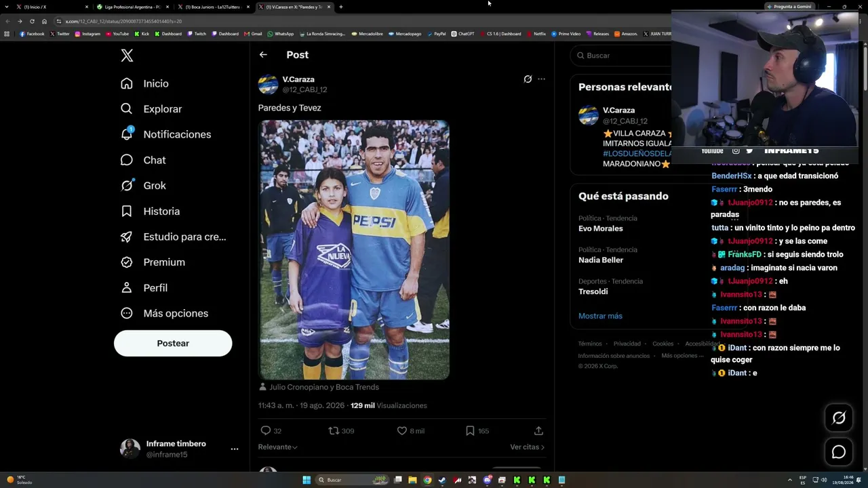Image resolution: width=868 pixels, height=488 pixels.
Task: Go to Perfil in the sidebar
Action: pyautogui.click(x=144, y=288)
